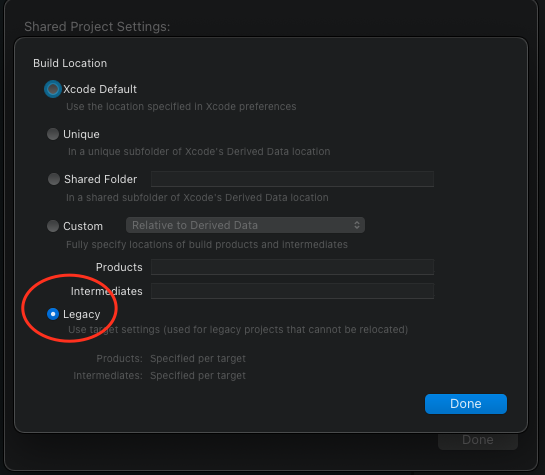Screen dimensions: 545x475
Task: Choose the Shared Folder radio button
Action: point(54,179)
